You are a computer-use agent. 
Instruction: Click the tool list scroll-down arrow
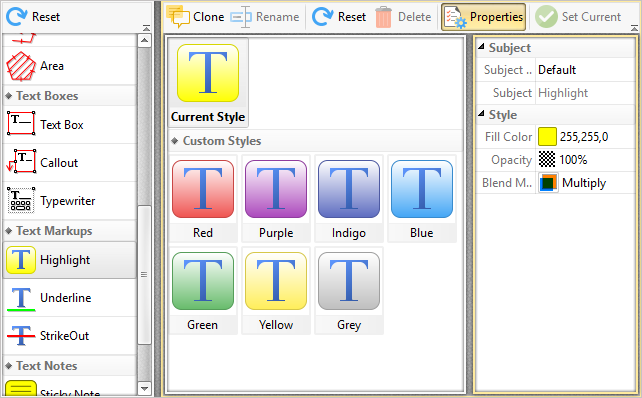tap(144, 388)
